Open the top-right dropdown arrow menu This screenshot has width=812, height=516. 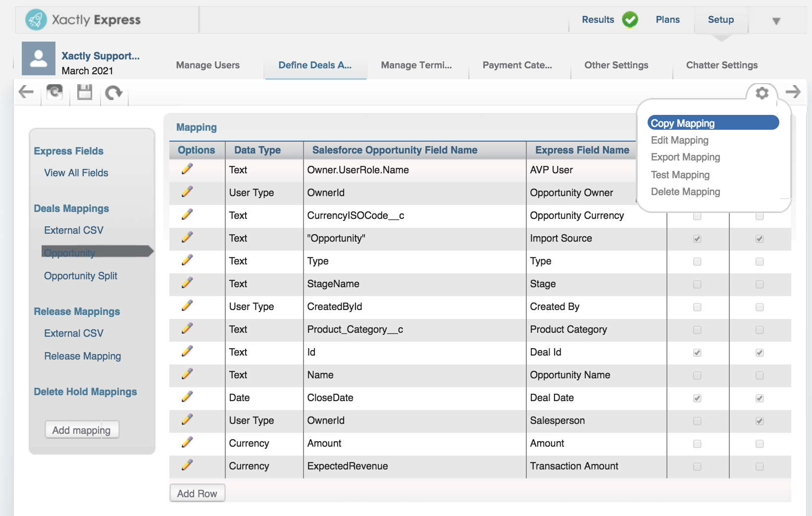(x=776, y=21)
